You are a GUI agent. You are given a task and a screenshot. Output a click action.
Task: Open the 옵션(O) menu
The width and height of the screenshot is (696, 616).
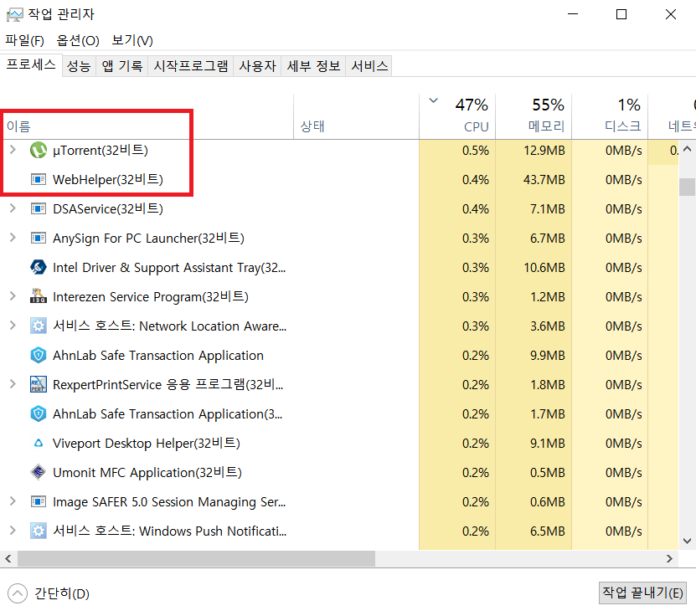(78, 40)
